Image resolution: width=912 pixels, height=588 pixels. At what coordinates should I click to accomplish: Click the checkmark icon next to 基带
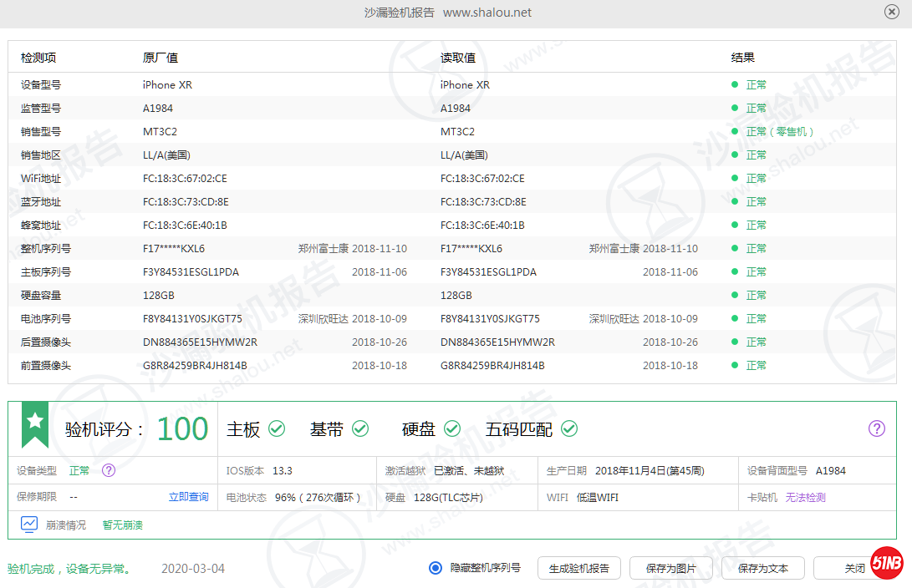[x=360, y=428]
